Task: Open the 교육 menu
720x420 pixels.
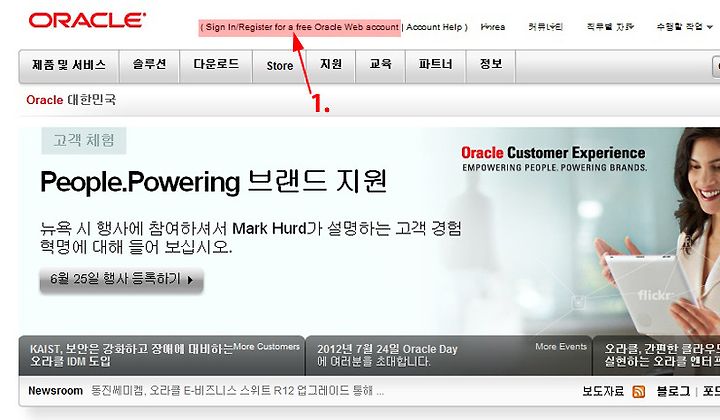Action: 381,65
